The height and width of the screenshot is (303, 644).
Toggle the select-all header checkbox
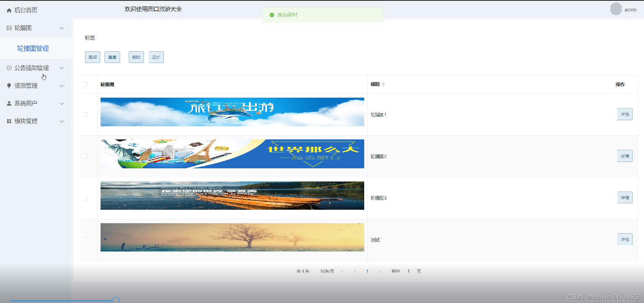85,85
